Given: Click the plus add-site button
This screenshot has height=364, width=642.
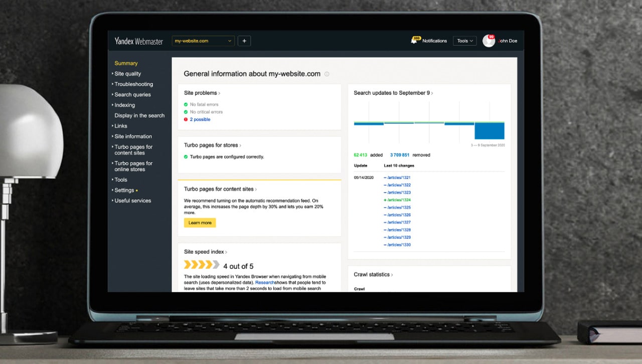Looking at the screenshot, I should click(x=244, y=41).
